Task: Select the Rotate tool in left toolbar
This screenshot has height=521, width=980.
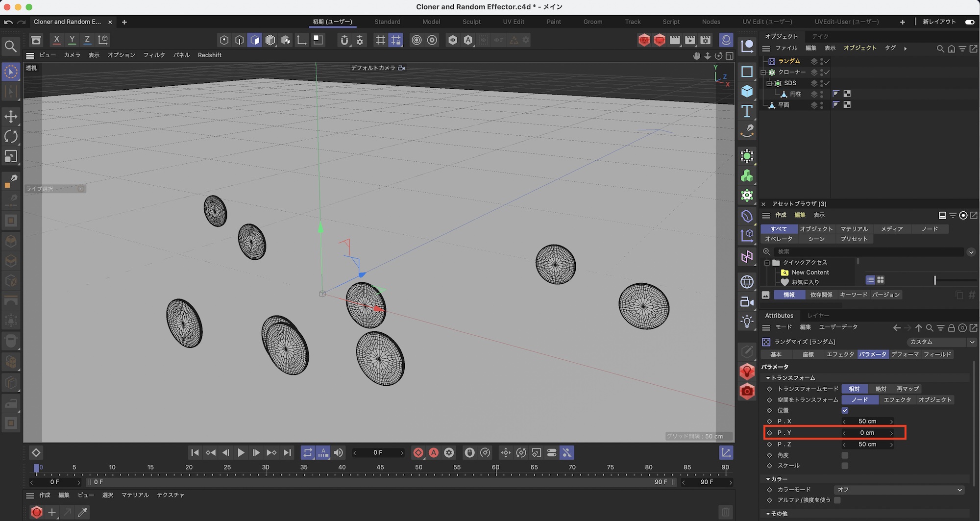Action: [11, 136]
